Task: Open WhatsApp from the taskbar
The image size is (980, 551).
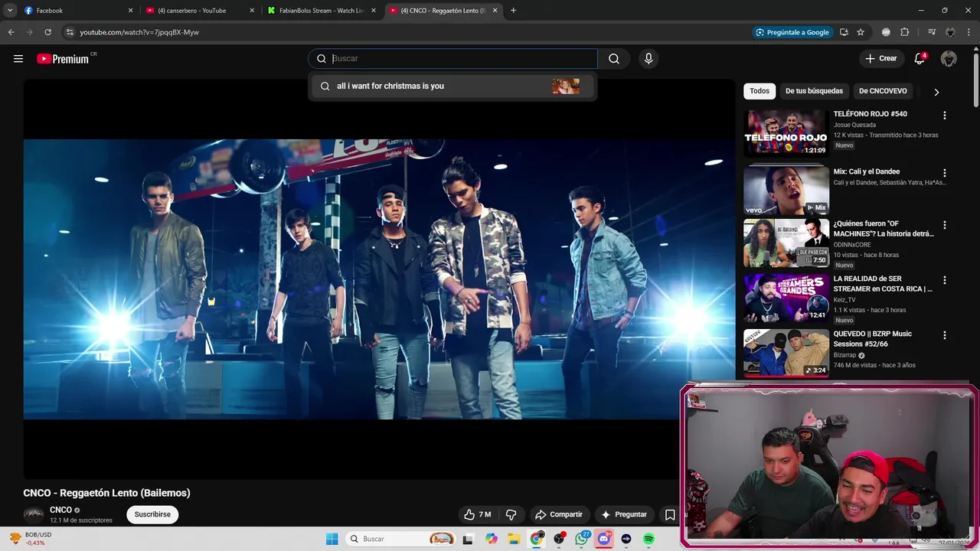Action: pyautogui.click(x=582, y=539)
